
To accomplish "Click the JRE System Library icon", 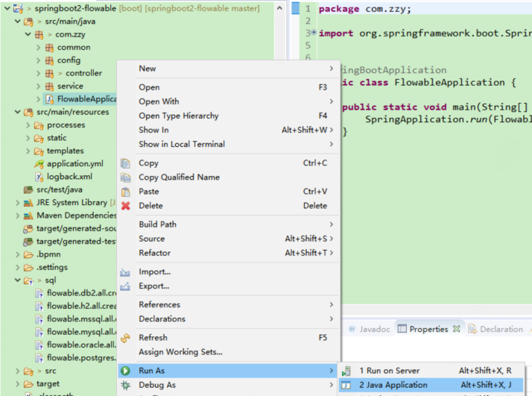I will (28, 203).
